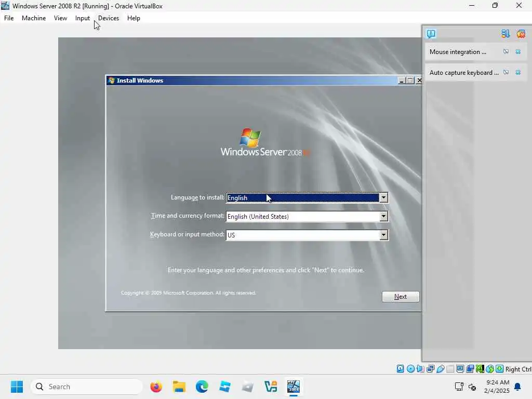This screenshot has height=399, width=532.
Task: Expand the Mouse integration notification text
Action: click(458, 52)
